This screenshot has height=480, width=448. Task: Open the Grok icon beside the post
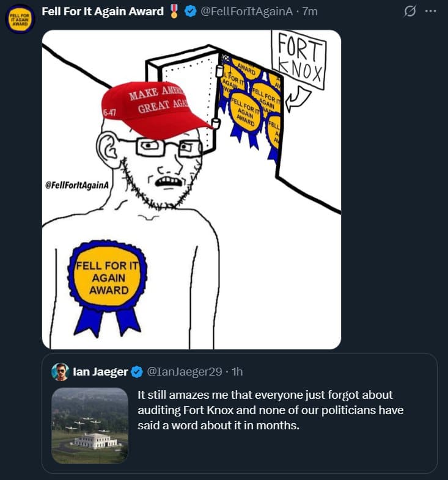pos(411,12)
